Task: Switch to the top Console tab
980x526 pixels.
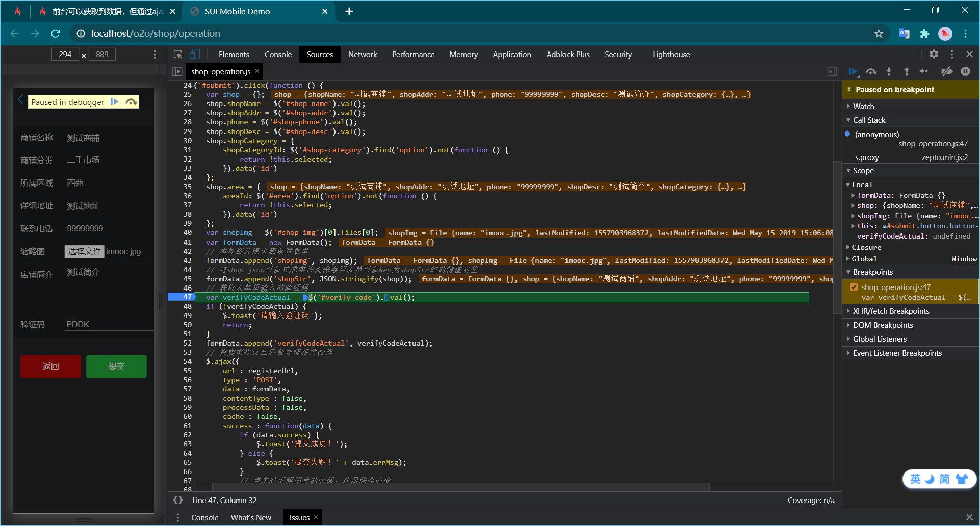Action: point(278,55)
